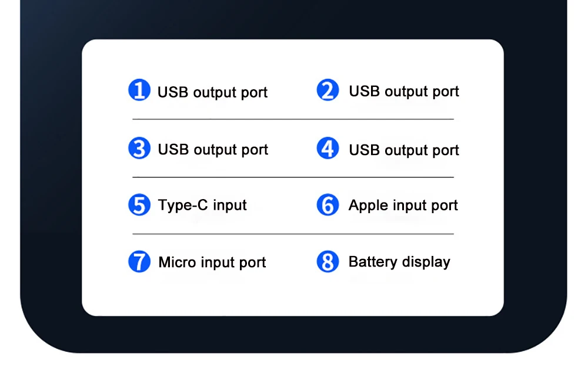Select the USB output port label beside number 2

(x=404, y=92)
